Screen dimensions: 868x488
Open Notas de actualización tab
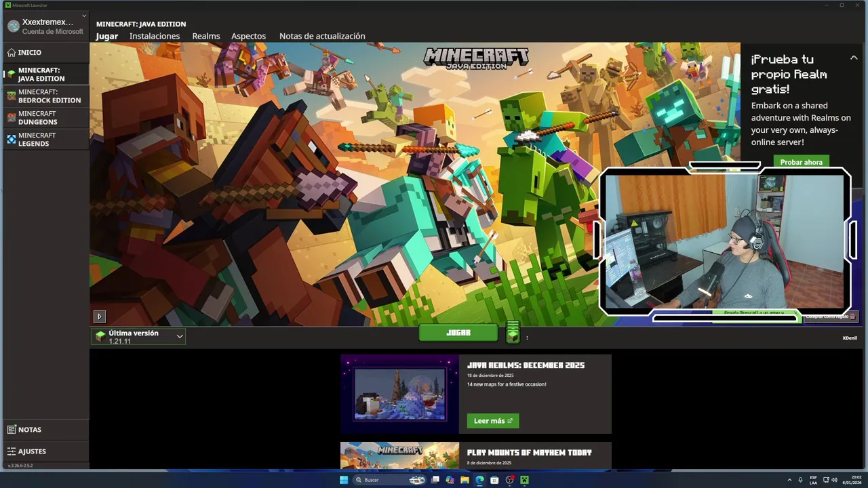pos(322,36)
